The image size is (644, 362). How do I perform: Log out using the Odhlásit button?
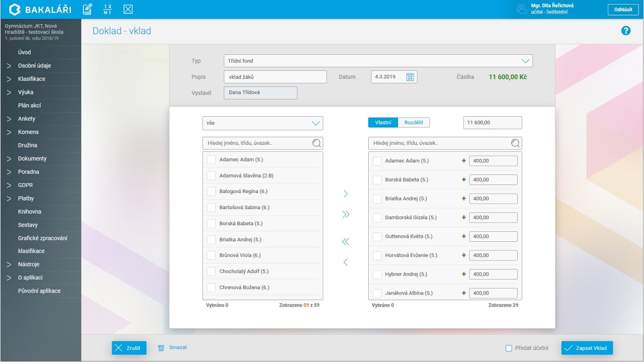623,10
